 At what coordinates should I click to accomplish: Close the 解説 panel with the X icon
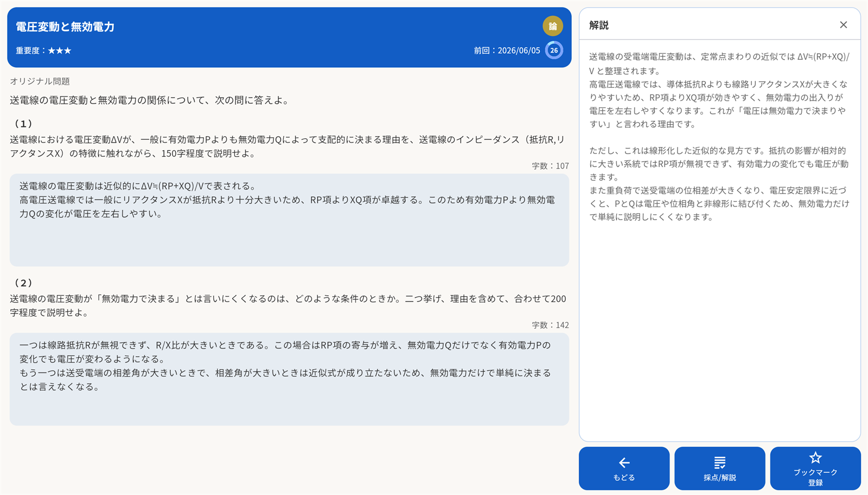click(x=843, y=25)
